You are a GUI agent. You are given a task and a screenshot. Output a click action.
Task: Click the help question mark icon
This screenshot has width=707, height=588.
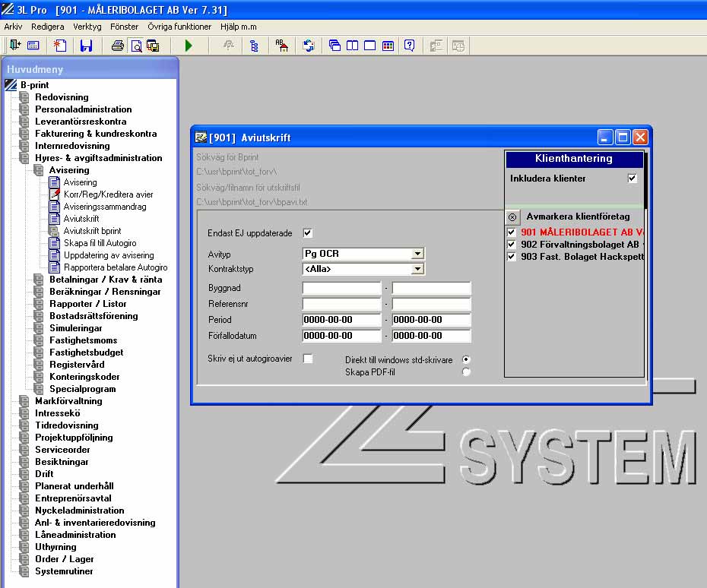[410, 46]
